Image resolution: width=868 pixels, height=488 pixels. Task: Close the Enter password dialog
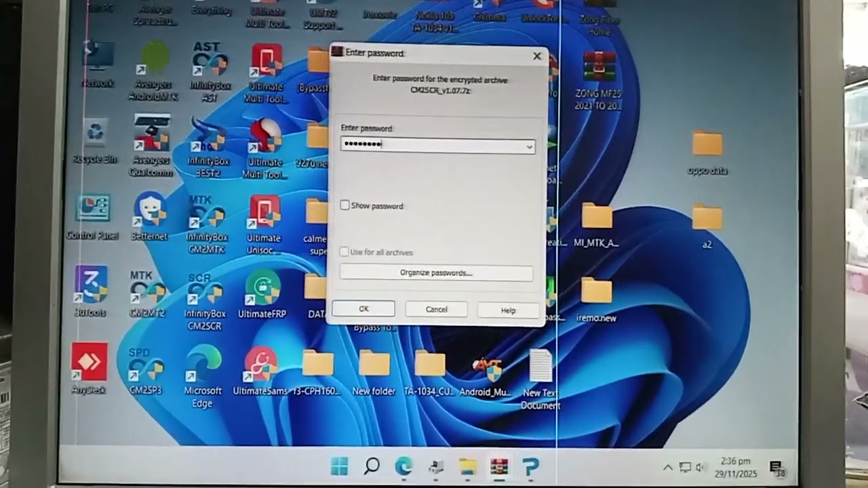537,56
